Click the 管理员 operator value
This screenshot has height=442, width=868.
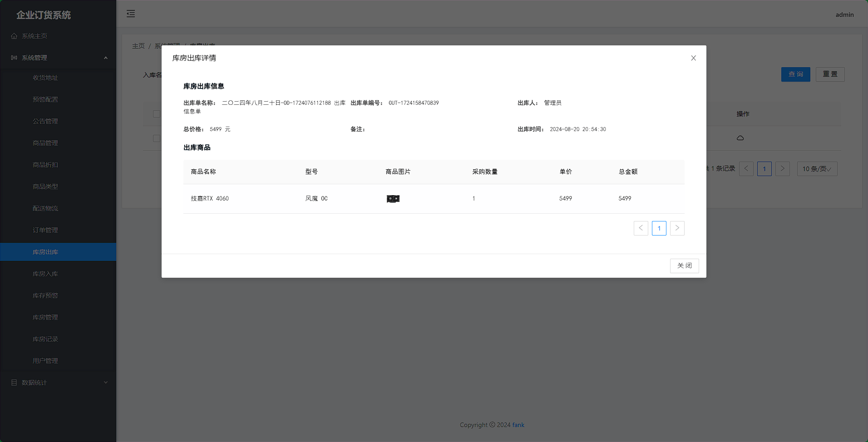553,103
